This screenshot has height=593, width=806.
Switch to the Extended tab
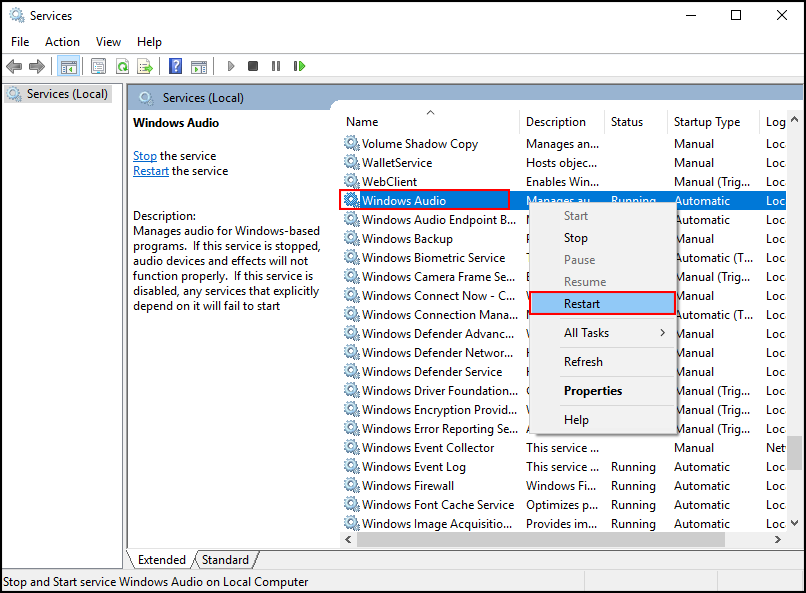click(161, 559)
